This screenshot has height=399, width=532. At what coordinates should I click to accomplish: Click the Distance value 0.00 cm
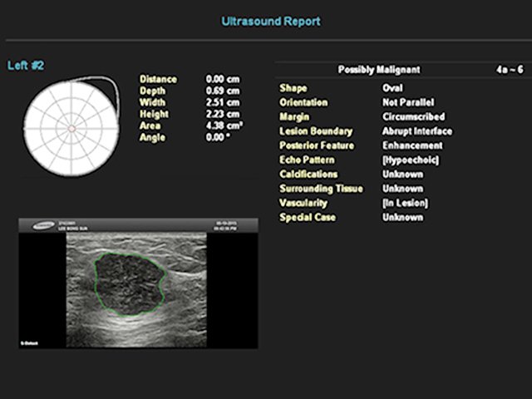(x=223, y=80)
